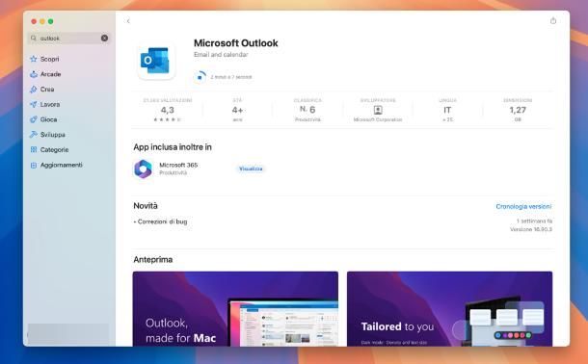Viewport: 588px width, 364px height.
Task: Click the 1,27 GB size value
Action: [x=518, y=110]
